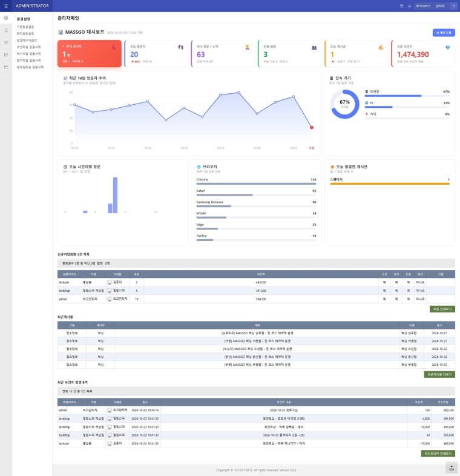Screen dimensions: 460x476
Task: Click the footprints icon on today's visitors card
Action: [x=180, y=47]
